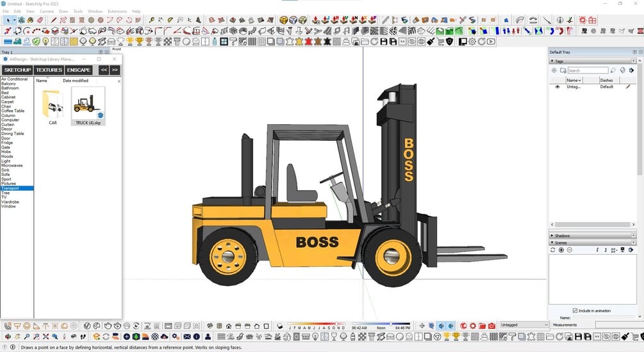Screen dimensions: 644x352
Task: Open the Help menu
Action: [136, 12]
